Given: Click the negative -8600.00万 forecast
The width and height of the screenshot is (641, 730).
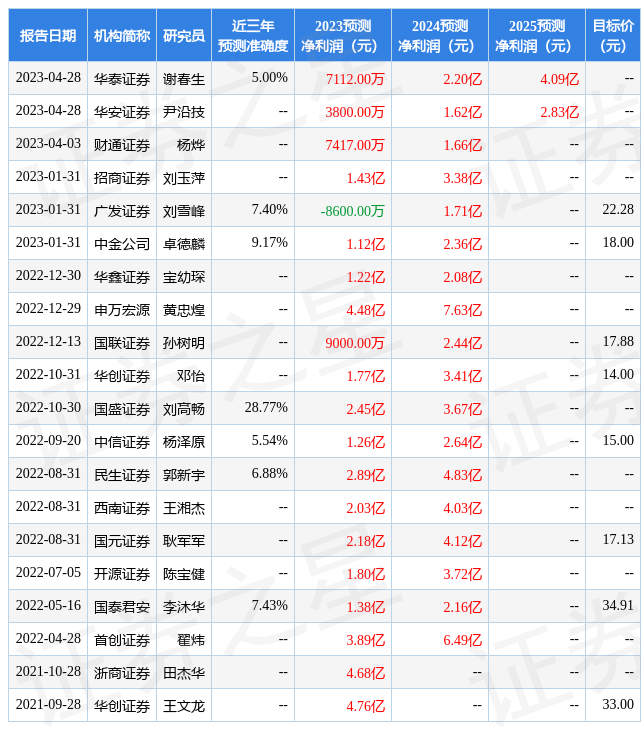Looking at the screenshot, I should 352,211.
